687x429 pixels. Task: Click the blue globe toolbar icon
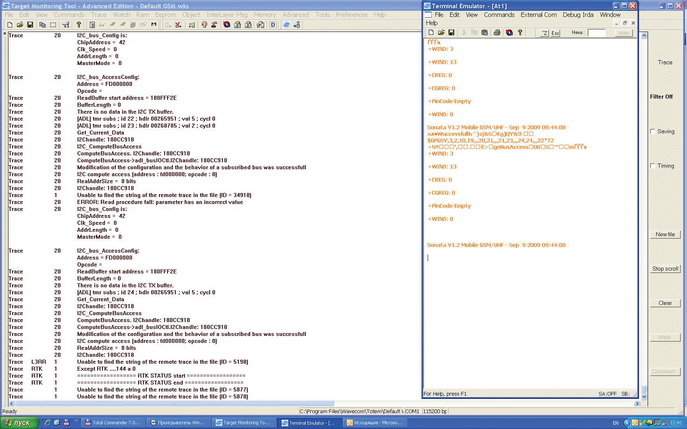tap(286, 25)
